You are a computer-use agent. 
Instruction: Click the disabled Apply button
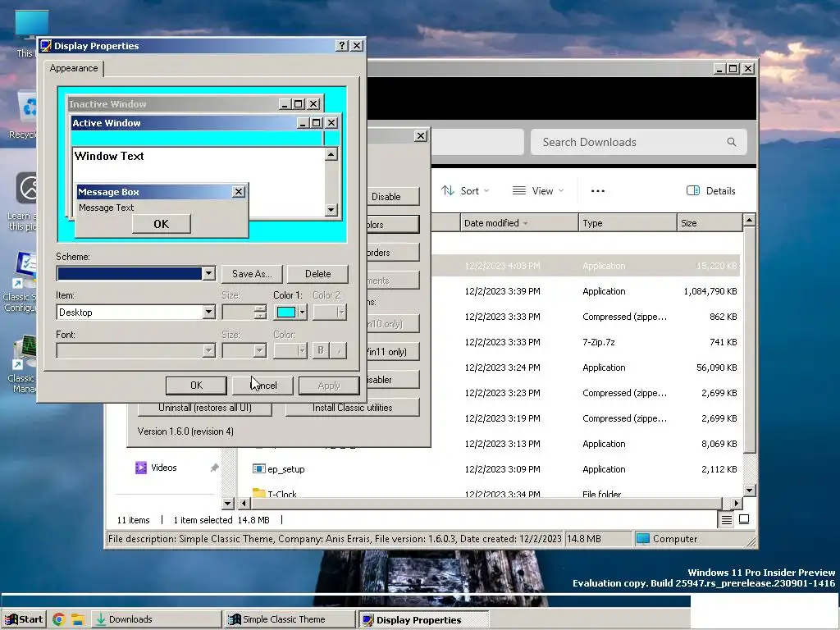pyautogui.click(x=329, y=386)
